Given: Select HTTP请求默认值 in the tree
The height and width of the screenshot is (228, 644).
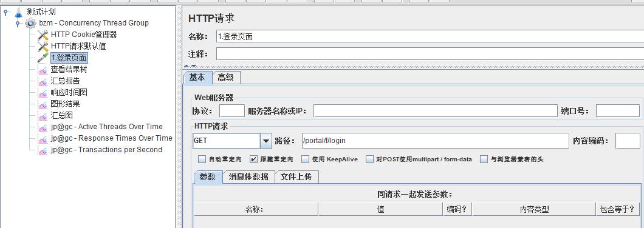Looking at the screenshot, I should 78,46.
